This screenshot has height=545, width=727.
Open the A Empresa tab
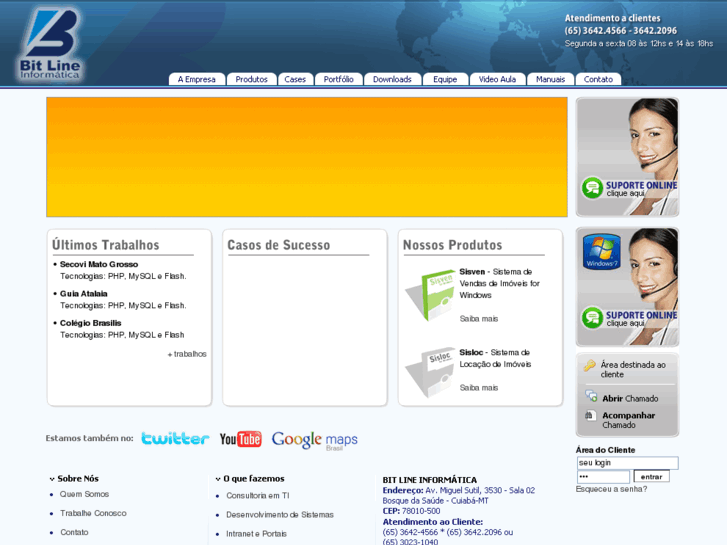(x=197, y=79)
